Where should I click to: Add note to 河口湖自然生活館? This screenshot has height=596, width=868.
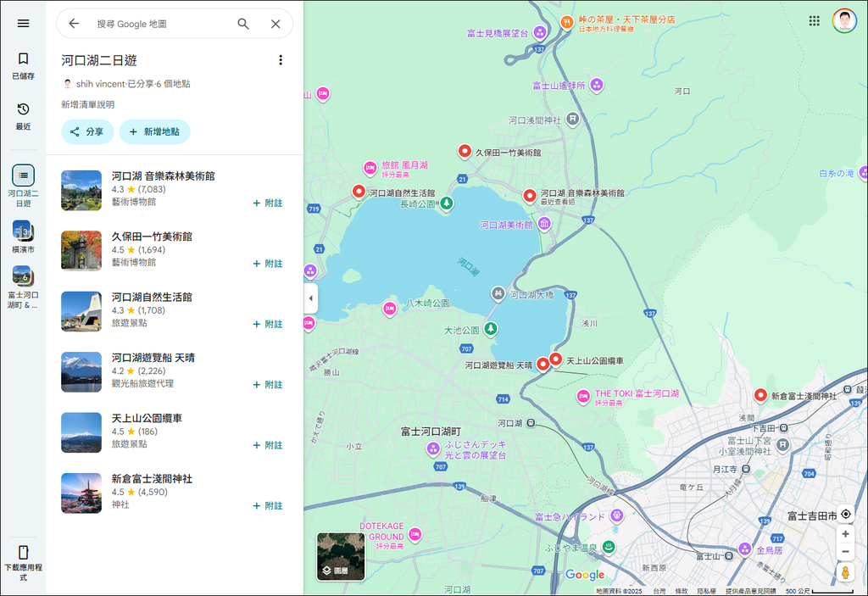(x=268, y=324)
